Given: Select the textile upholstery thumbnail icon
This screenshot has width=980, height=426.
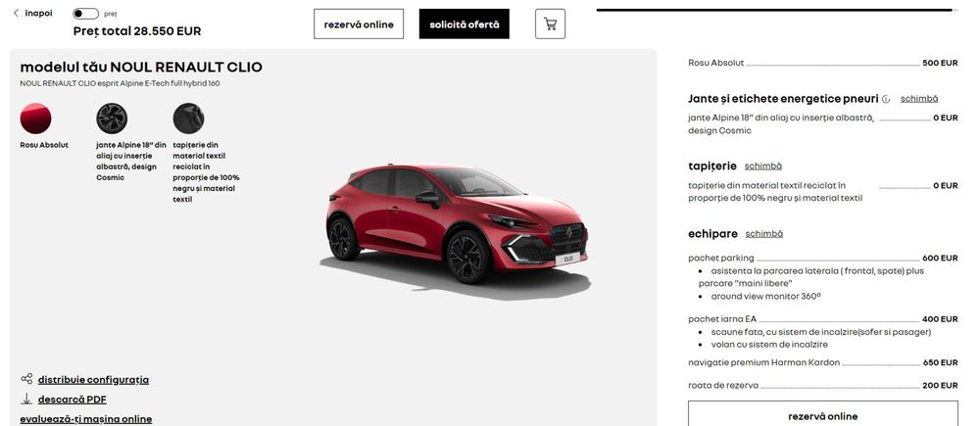Looking at the screenshot, I should (x=188, y=118).
